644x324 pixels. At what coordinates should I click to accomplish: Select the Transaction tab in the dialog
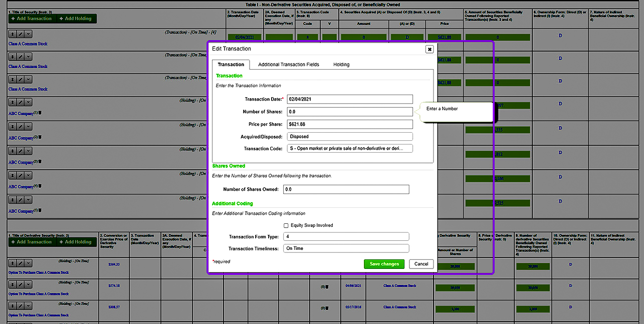click(x=231, y=65)
